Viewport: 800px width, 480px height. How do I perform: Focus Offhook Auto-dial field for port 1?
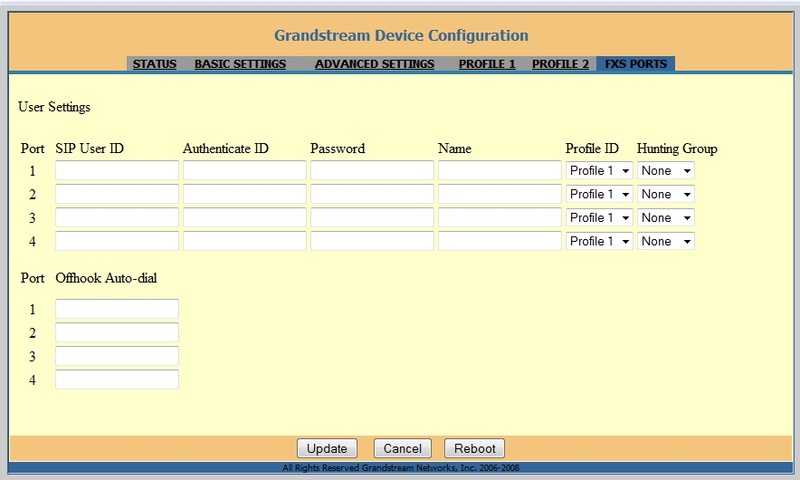tap(117, 309)
